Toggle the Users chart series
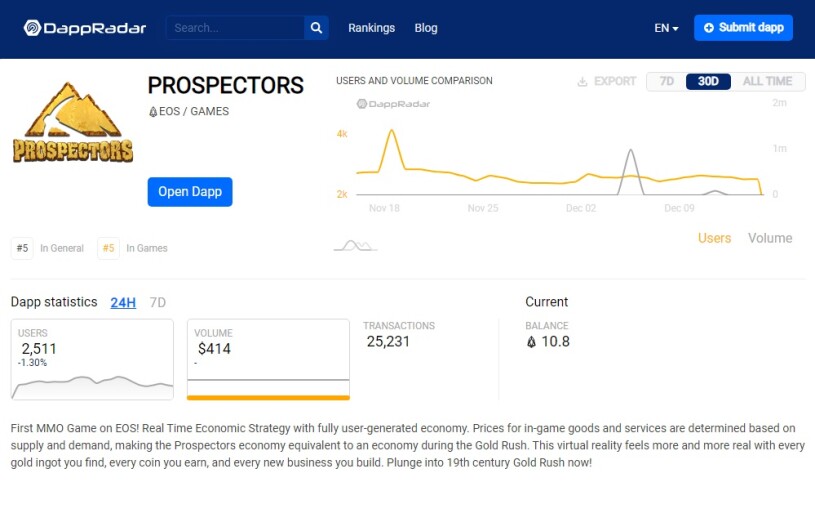Screen dimensions: 815x509 pyautogui.click(x=714, y=238)
